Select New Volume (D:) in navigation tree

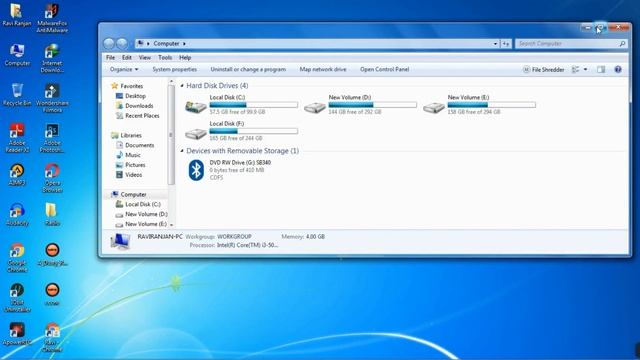coord(142,214)
